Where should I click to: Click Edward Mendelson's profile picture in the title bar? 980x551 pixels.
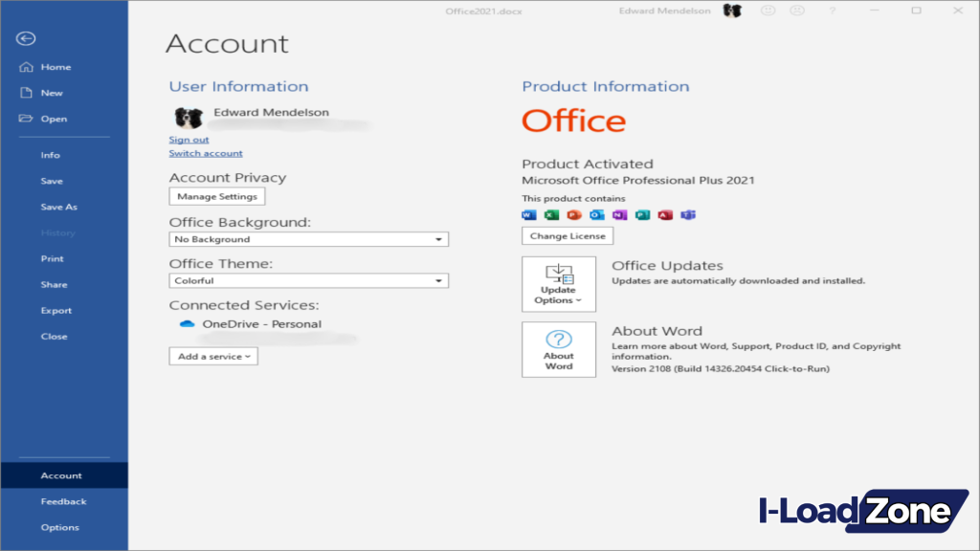coord(733,11)
